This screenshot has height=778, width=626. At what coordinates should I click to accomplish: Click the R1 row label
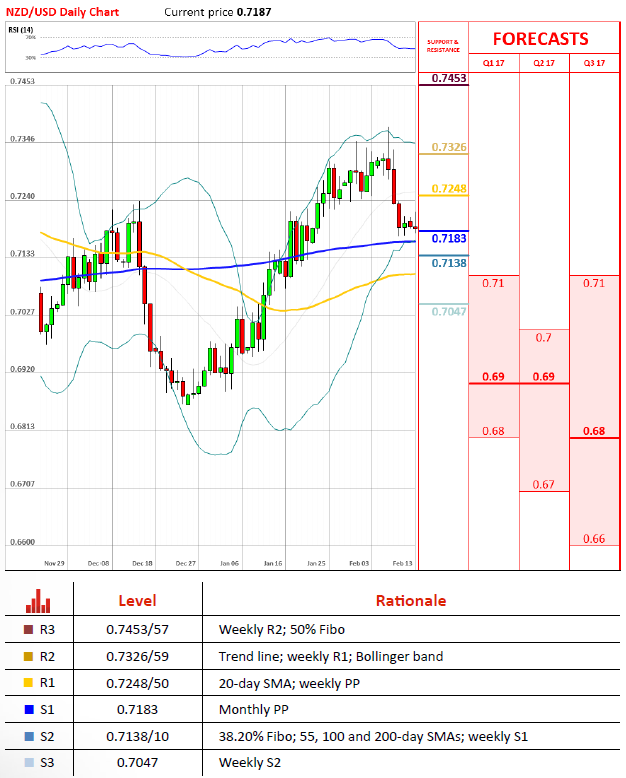[x=47, y=683]
